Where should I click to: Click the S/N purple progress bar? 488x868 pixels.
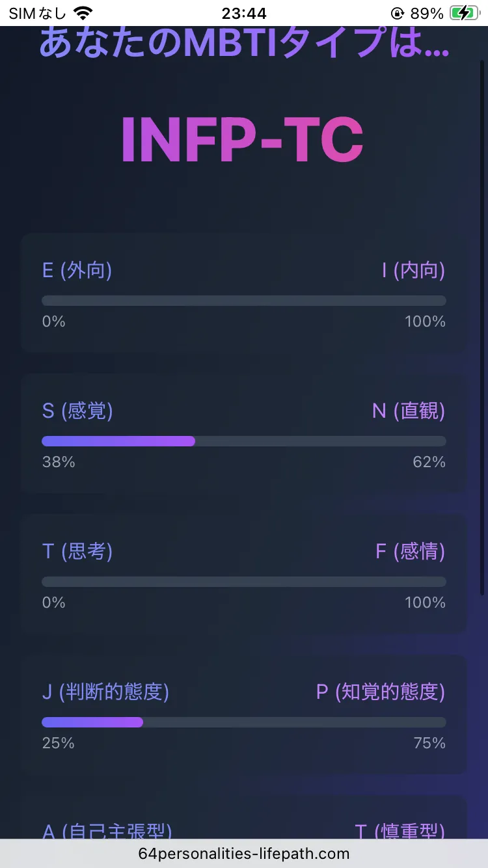[x=118, y=441]
